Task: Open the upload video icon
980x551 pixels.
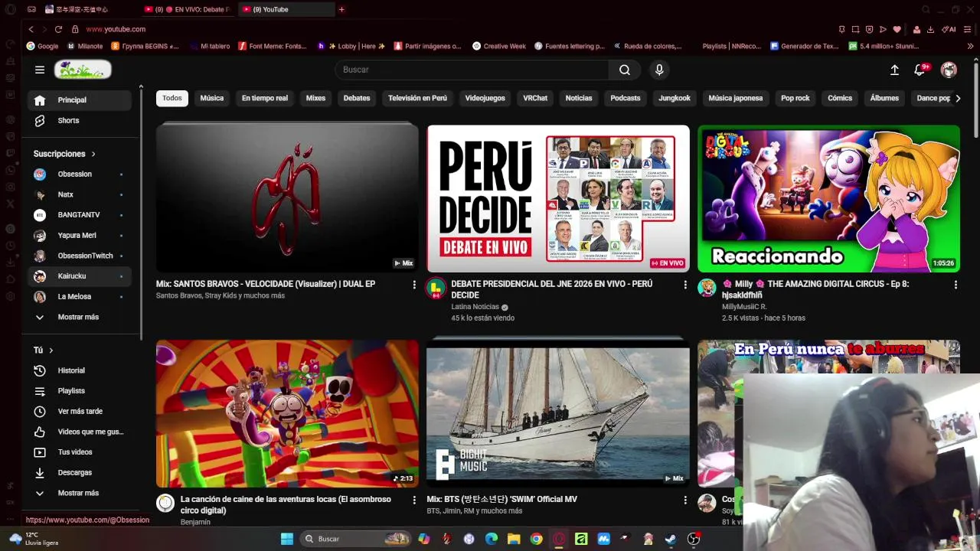Action: 894,70
